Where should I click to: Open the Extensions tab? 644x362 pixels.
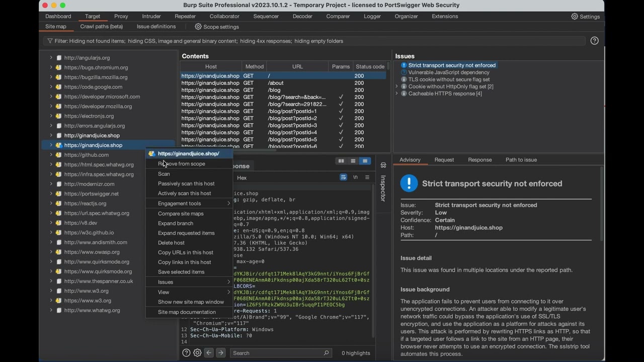pyautogui.click(x=445, y=17)
